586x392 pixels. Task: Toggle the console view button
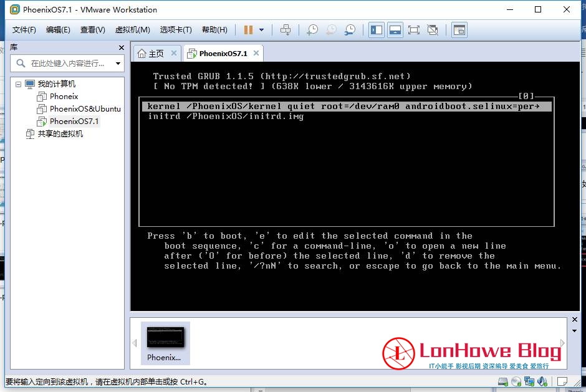pos(459,30)
